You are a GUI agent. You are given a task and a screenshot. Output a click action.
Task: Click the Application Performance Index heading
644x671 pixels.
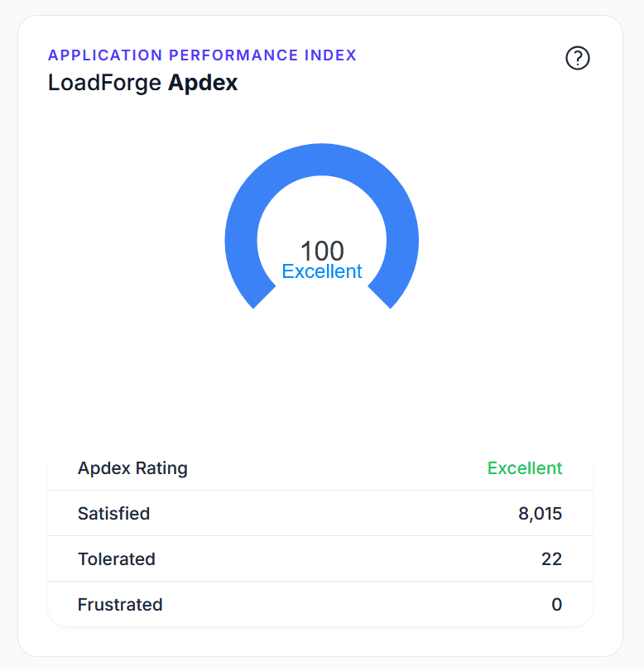tap(202, 55)
